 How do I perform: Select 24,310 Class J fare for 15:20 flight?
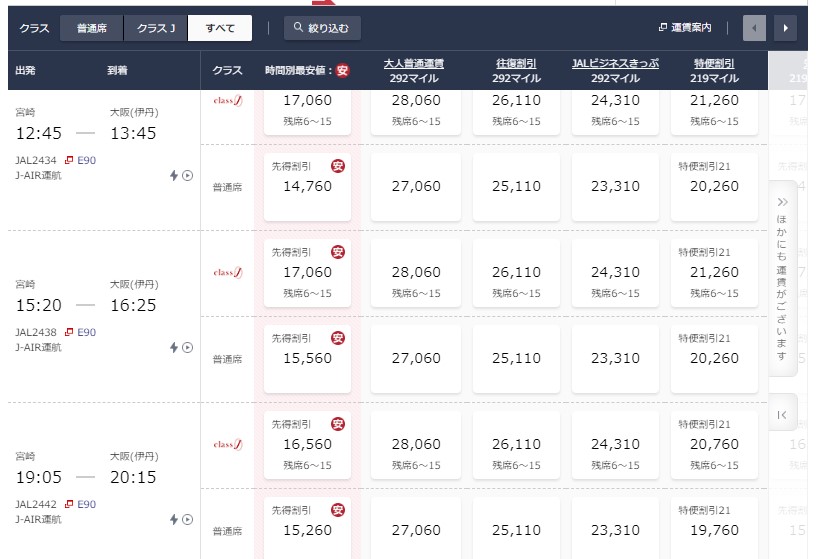615,273
